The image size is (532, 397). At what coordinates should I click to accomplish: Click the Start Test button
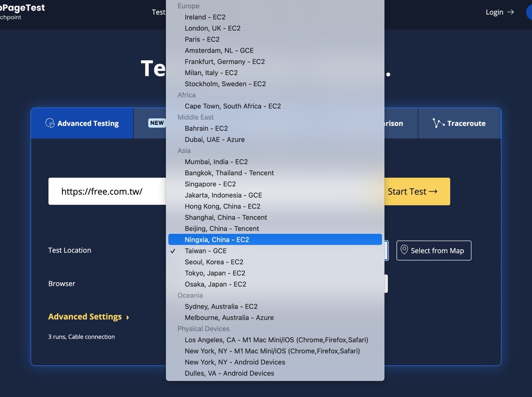point(417,191)
